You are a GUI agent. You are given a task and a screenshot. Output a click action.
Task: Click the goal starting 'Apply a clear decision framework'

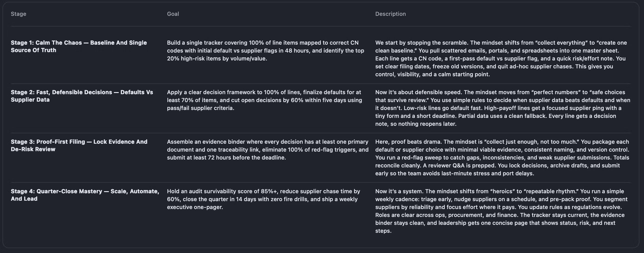pyautogui.click(x=264, y=100)
